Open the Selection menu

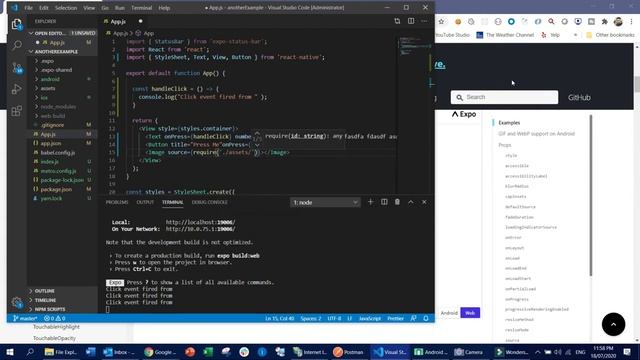click(x=66, y=8)
